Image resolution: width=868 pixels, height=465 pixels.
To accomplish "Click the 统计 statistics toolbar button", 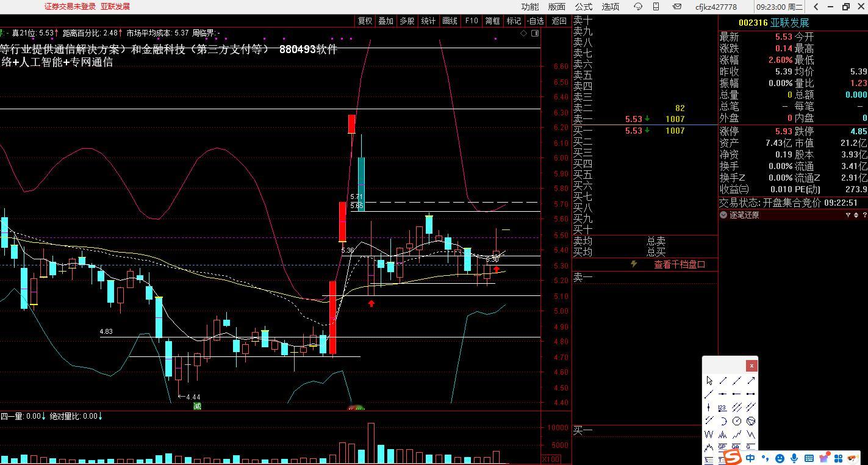I will [428, 21].
